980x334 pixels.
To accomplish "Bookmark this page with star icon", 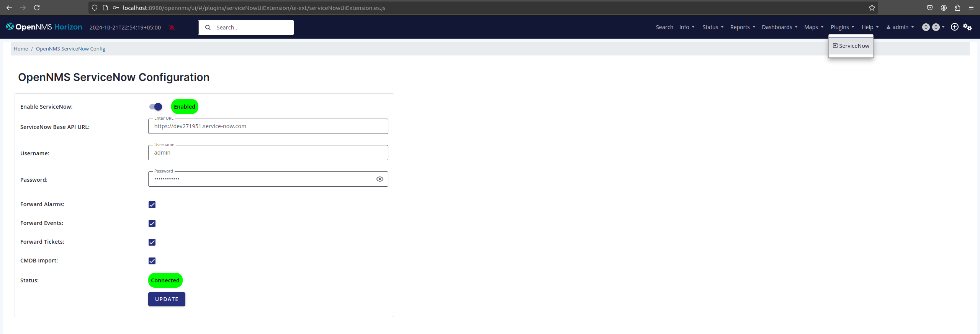I will [872, 8].
